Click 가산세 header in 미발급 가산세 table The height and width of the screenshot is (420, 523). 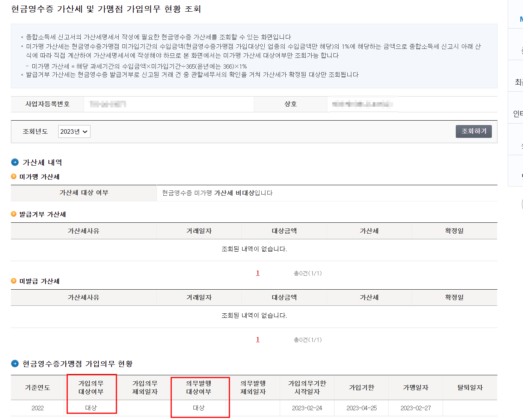(369, 298)
